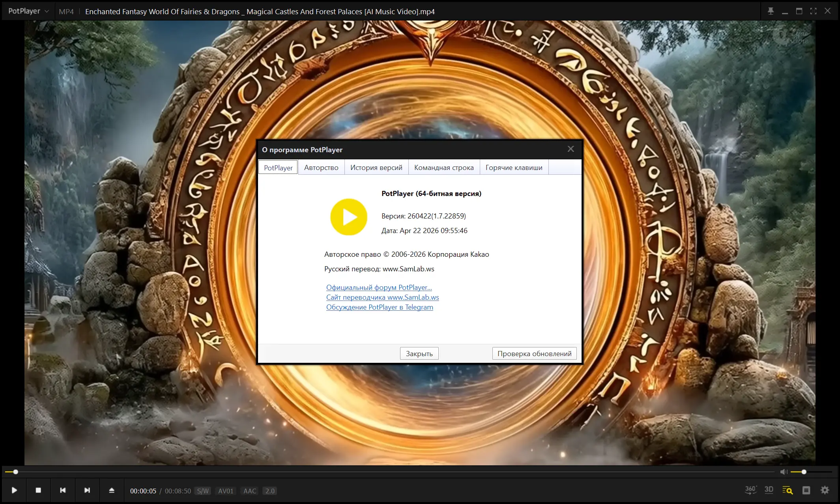Click the video seek bar position
The image size is (840, 504).
click(15, 472)
